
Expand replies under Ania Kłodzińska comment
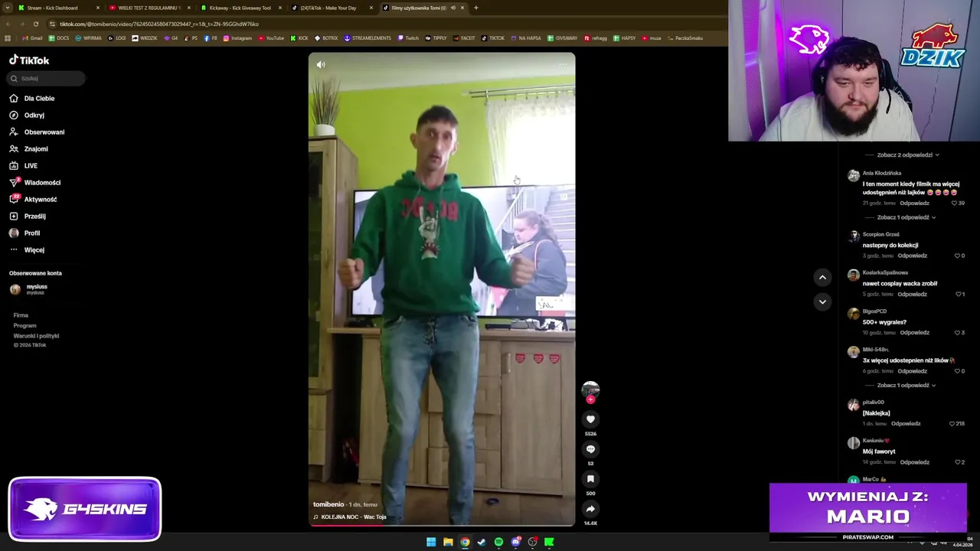906,217
